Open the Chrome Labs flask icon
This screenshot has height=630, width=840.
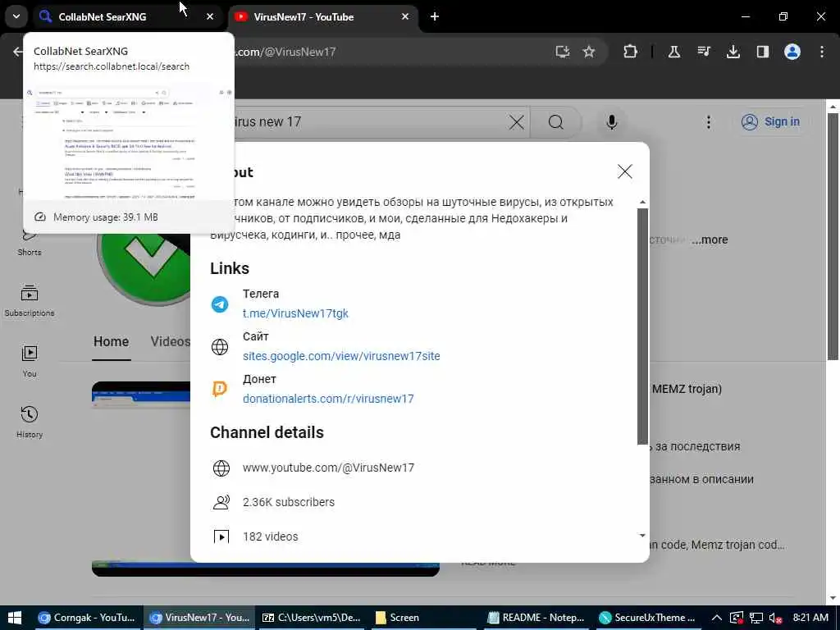[674, 52]
